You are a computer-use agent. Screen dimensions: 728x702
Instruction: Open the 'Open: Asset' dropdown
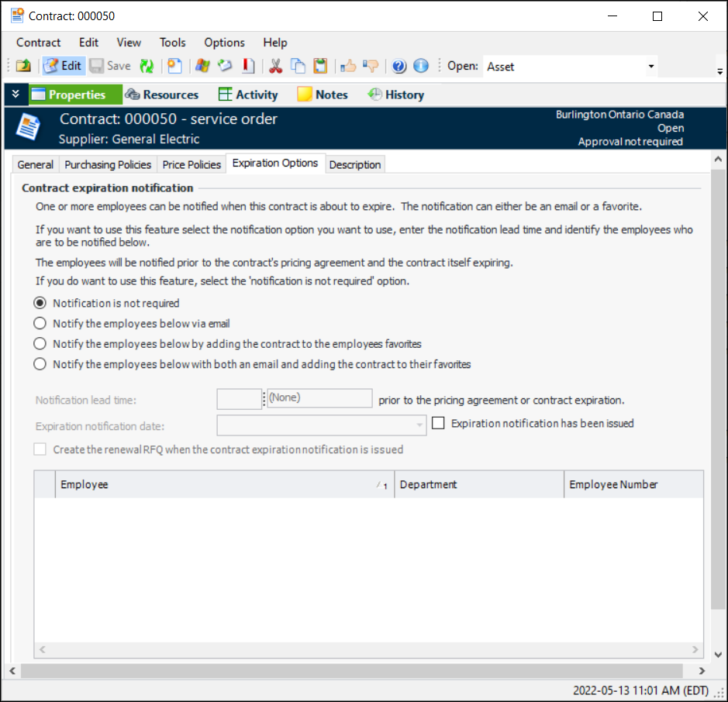pos(651,67)
